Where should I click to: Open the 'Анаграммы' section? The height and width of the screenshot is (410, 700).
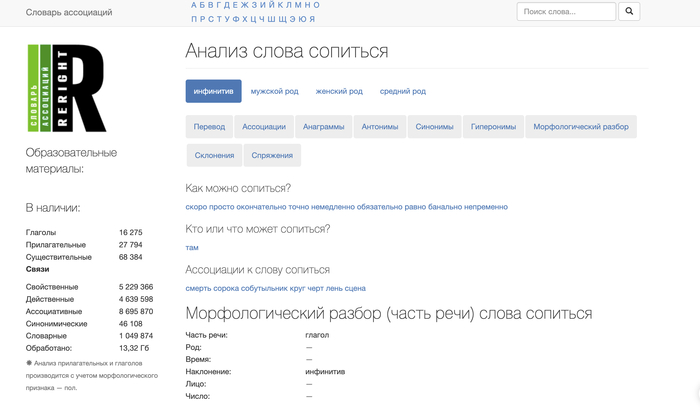coord(324,127)
